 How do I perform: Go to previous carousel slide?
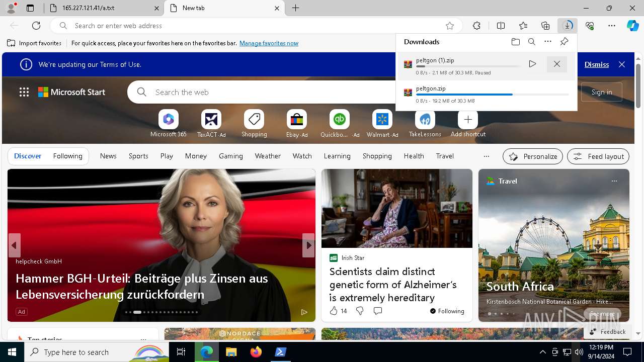pyautogui.click(x=14, y=245)
